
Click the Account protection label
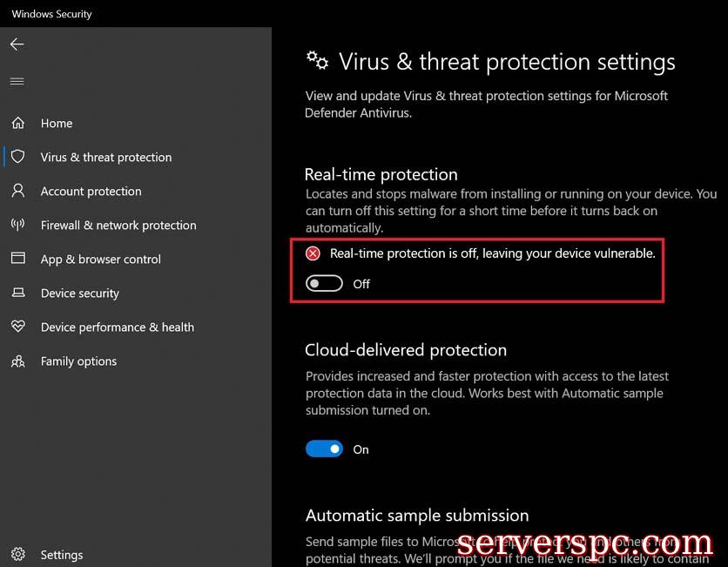pyautogui.click(x=91, y=192)
